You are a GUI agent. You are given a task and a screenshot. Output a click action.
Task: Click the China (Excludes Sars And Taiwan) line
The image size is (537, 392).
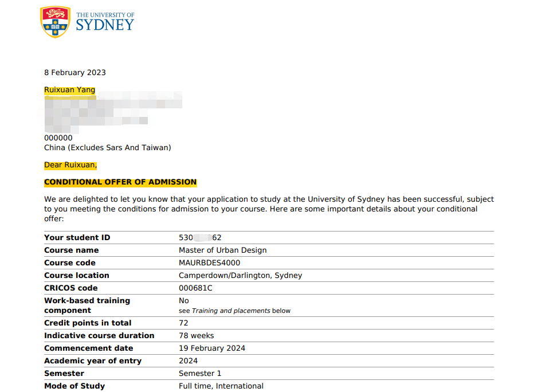coord(107,148)
